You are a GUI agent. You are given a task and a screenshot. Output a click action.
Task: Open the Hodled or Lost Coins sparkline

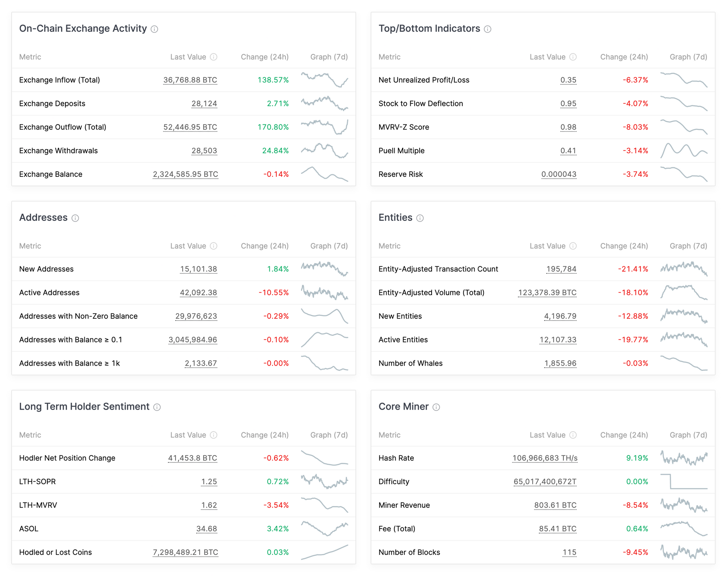click(x=324, y=552)
